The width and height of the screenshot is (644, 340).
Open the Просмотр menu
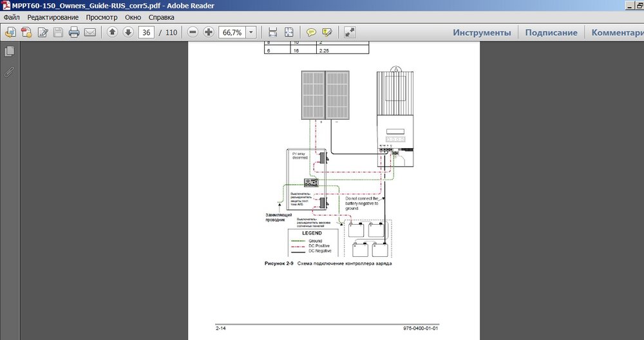coord(102,17)
